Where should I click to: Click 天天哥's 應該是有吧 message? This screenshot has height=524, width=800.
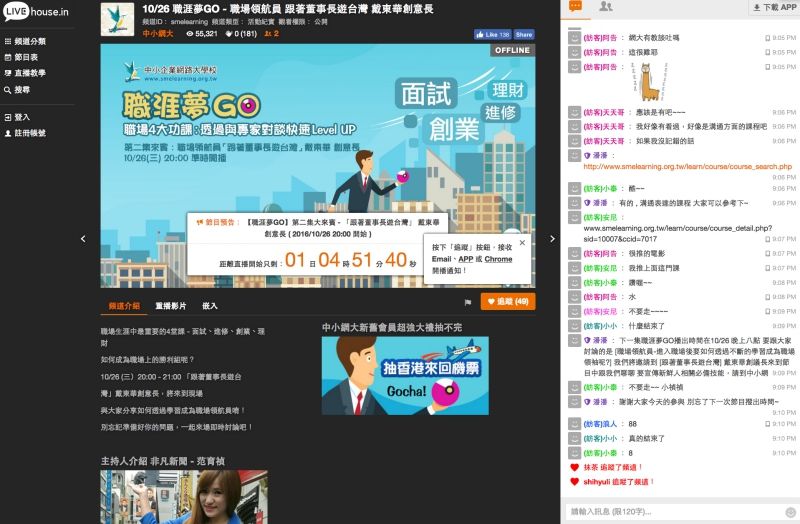(x=660, y=112)
